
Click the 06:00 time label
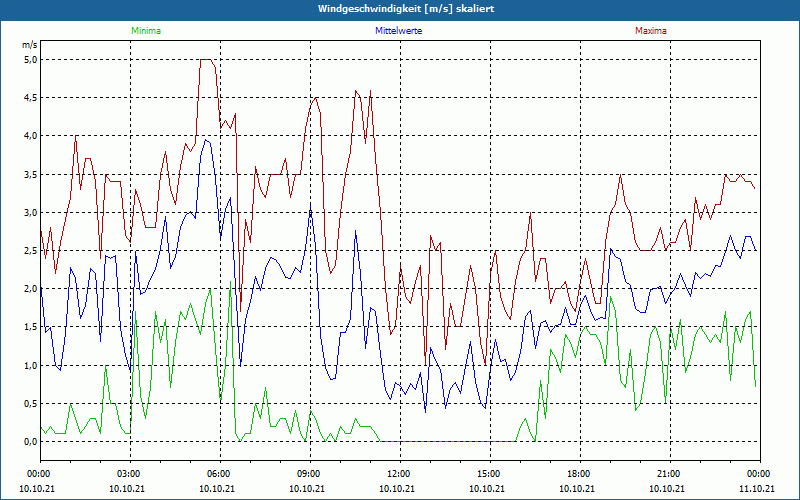pyautogui.click(x=217, y=474)
